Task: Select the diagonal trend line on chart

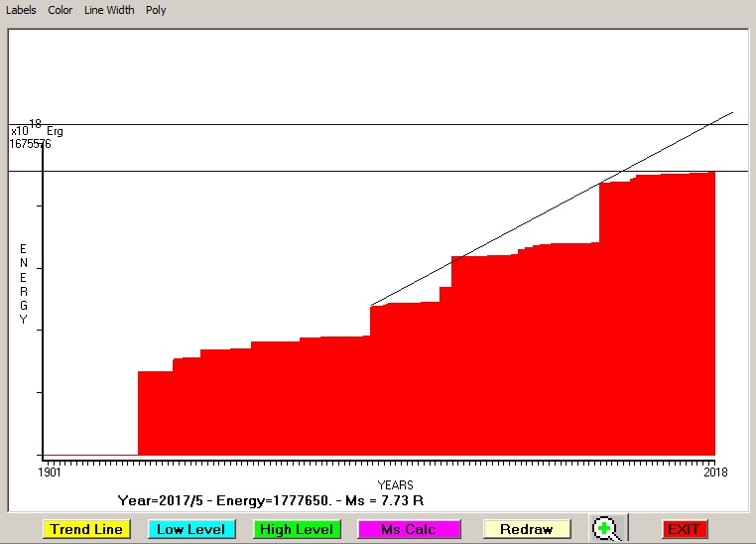Action: point(496,241)
